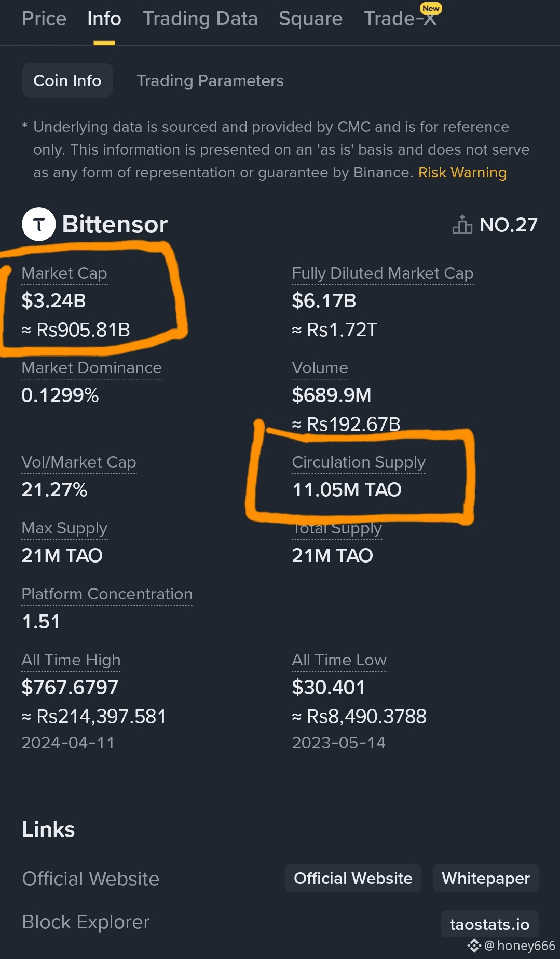Tap the New badge on Trade-X

tap(431, 8)
